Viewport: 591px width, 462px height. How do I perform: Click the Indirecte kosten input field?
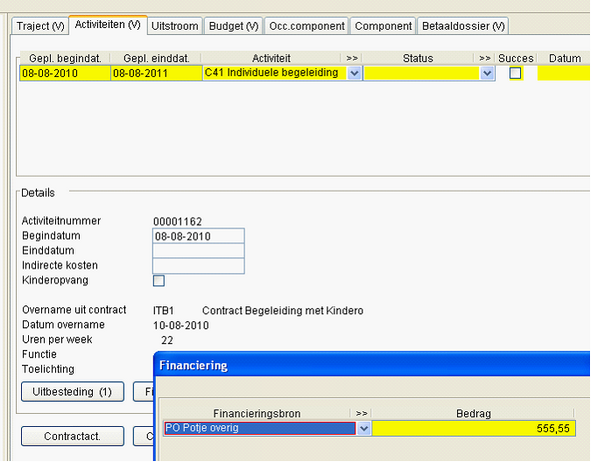(x=198, y=266)
